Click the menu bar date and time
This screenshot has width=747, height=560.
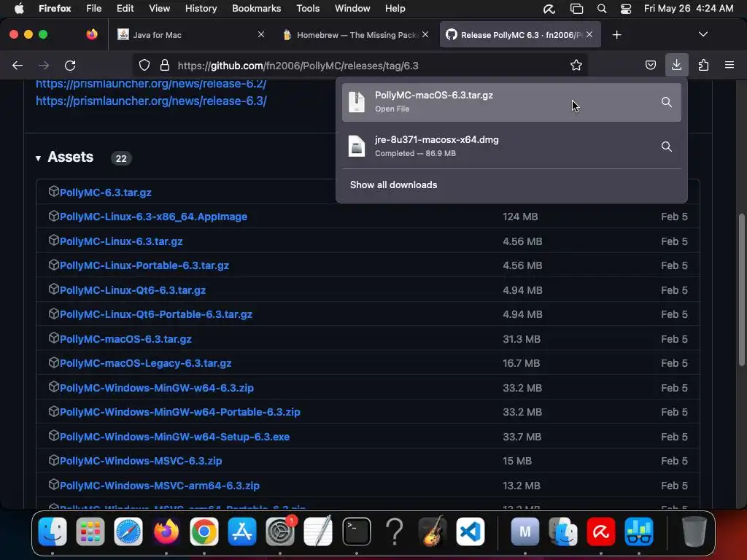[689, 9]
